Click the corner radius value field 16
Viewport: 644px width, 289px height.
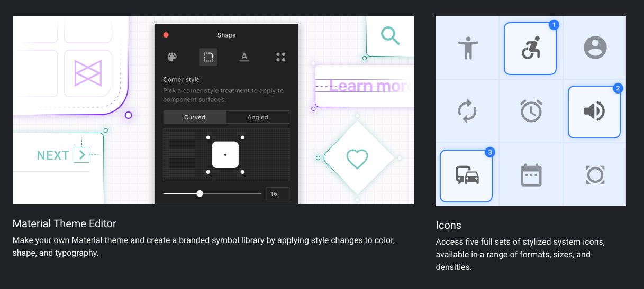point(277,194)
